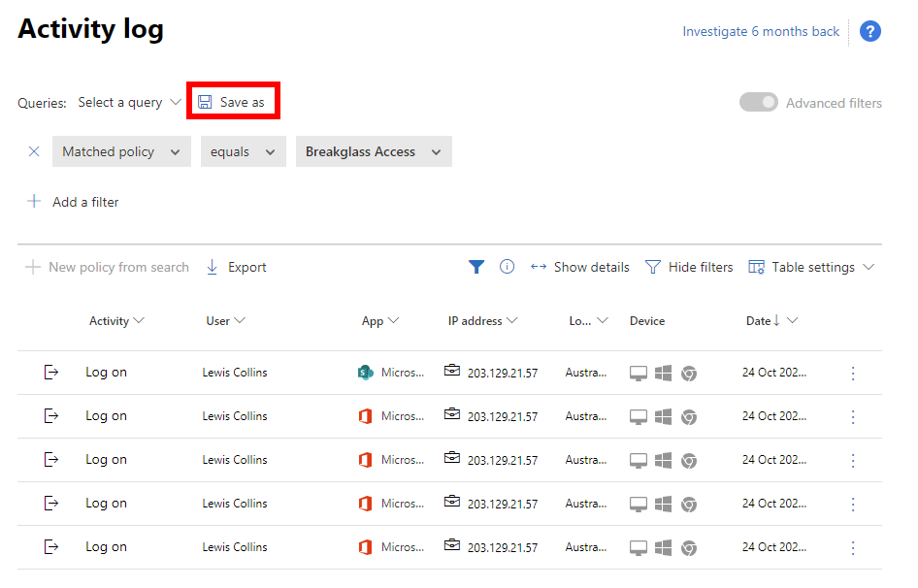Open the Select a query dropdown
918x588 pixels.
click(129, 102)
